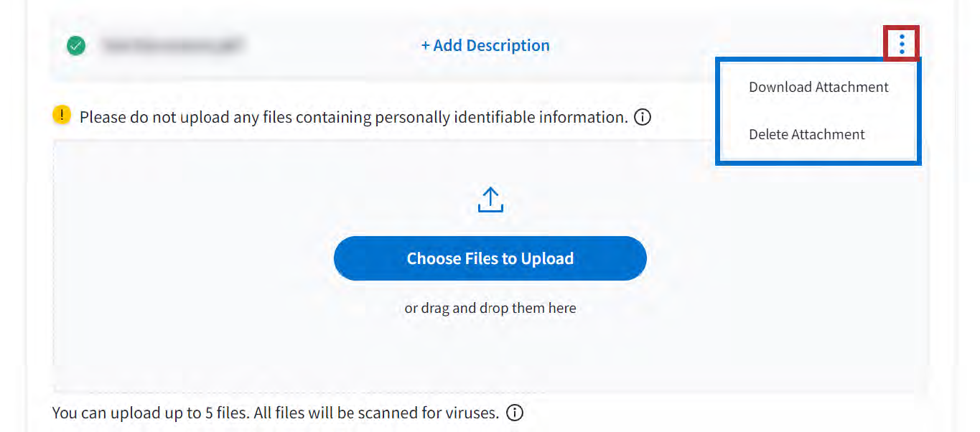The image size is (980, 432).
Task: Click the personally identifiable information warning text
Action: point(353,117)
